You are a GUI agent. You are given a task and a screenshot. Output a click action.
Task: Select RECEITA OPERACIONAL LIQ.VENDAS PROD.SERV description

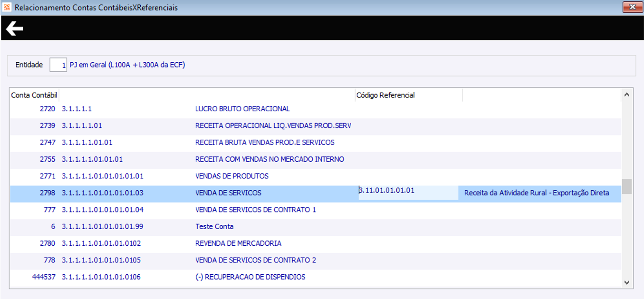tap(273, 125)
